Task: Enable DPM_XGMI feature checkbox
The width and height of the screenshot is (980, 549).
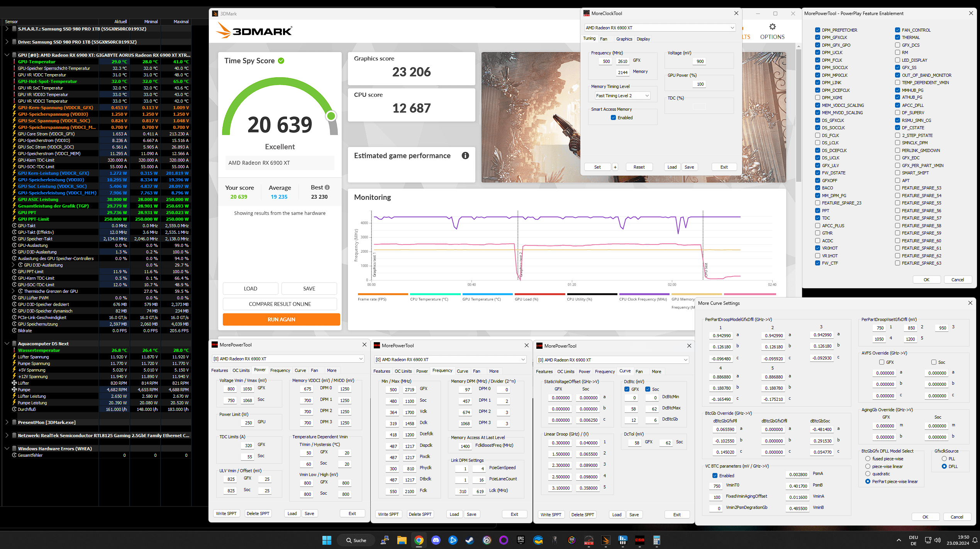Action: tap(818, 98)
